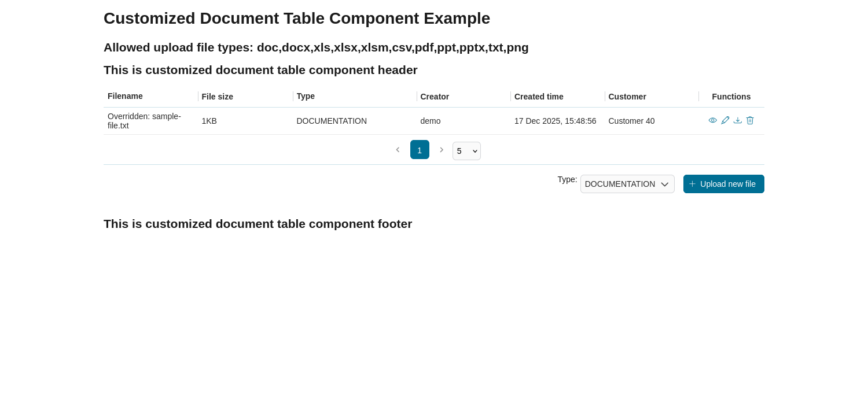868x413 pixels.
Task: Click the Overridden: sample-file.txt filename link
Action: (144, 121)
